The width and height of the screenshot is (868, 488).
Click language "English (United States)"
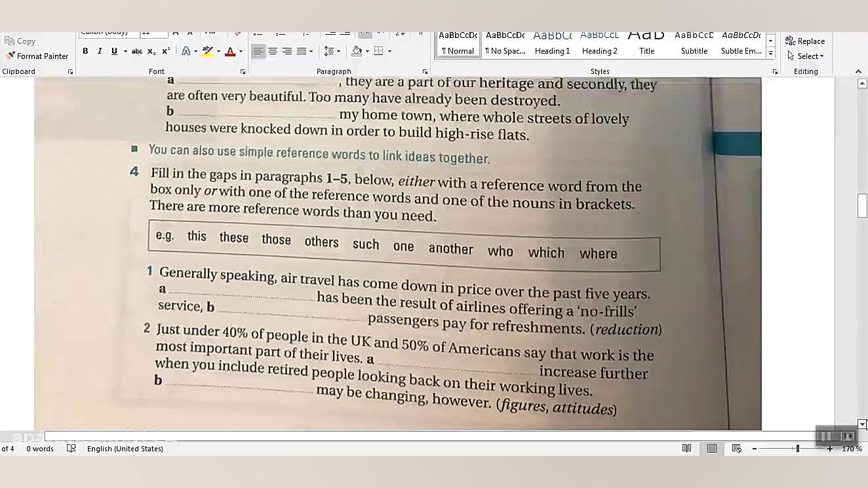pyautogui.click(x=125, y=449)
